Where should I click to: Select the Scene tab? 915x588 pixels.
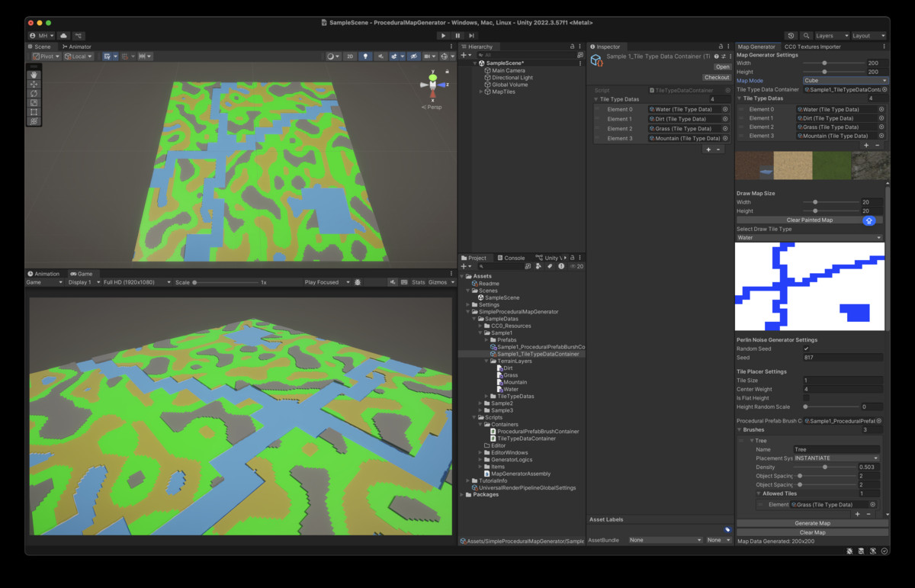pyautogui.click(x=40, y=47)
